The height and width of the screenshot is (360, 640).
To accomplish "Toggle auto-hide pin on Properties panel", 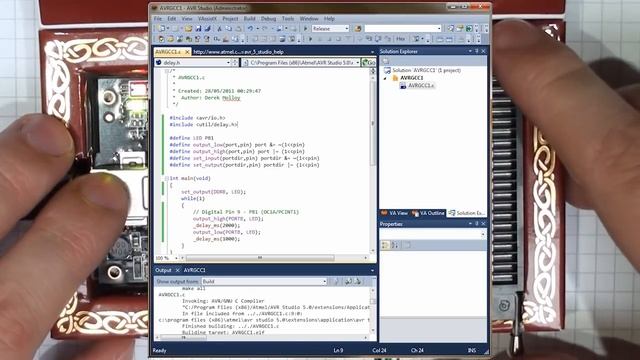I will [477, 224].
